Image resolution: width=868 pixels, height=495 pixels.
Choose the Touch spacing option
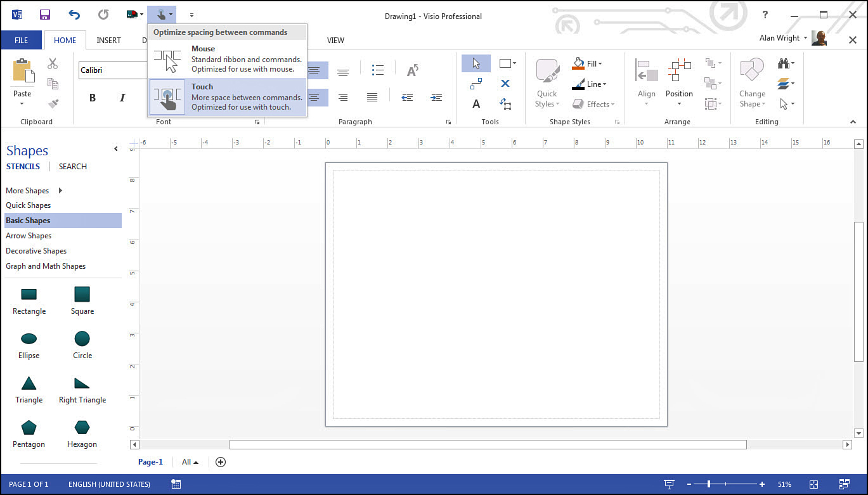coord(228,97)
